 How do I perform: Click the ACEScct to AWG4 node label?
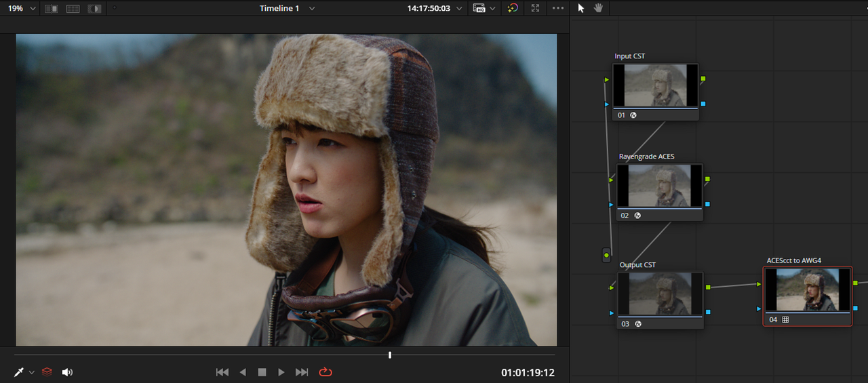point(794,260)
